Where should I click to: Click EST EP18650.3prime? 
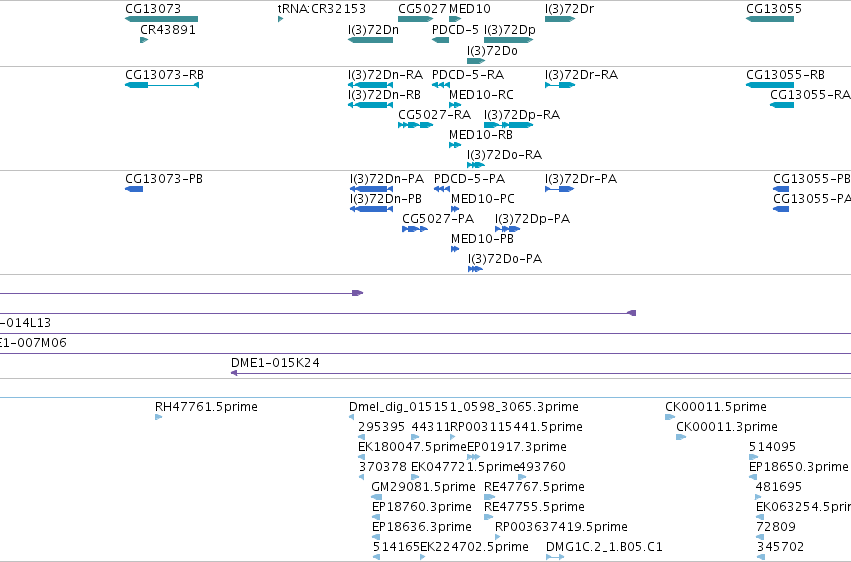tap(753, 477)
